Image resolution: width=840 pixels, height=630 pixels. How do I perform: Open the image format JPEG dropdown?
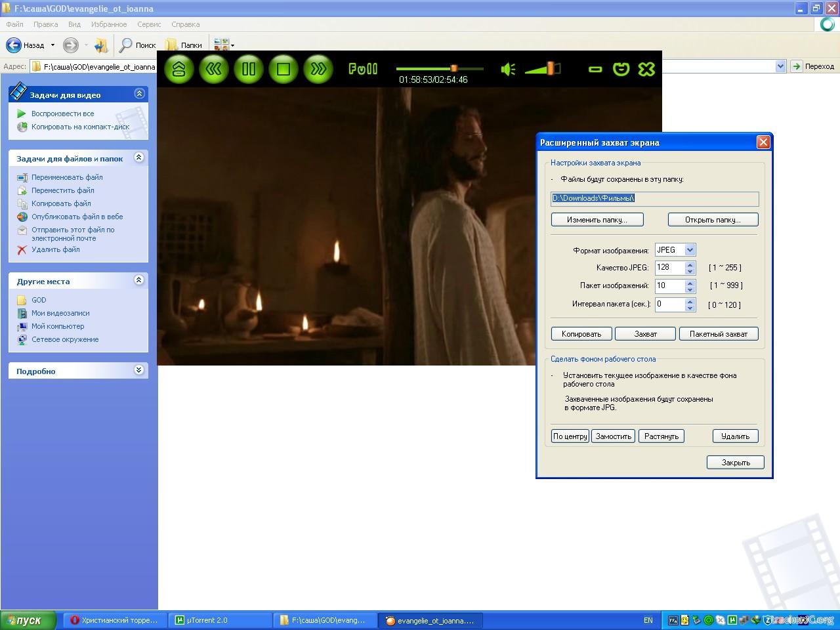690,250
